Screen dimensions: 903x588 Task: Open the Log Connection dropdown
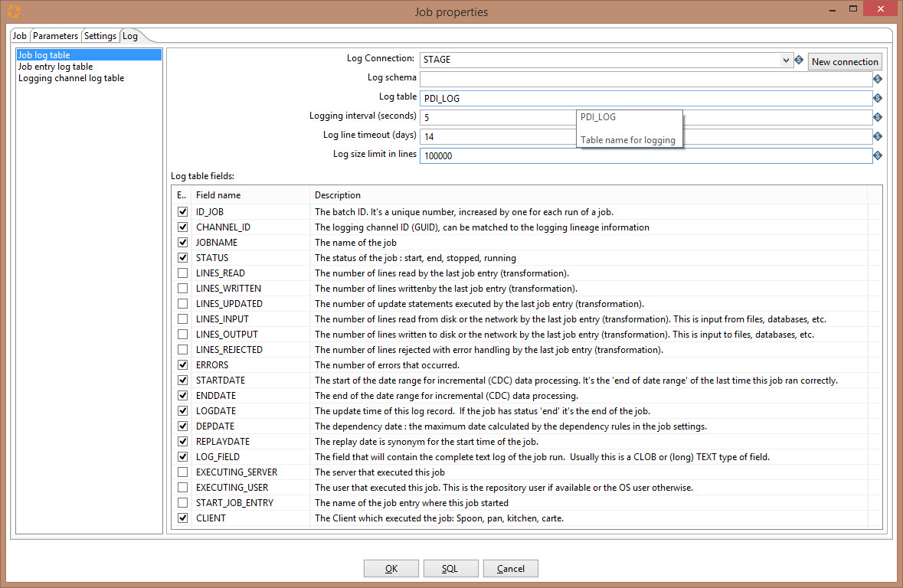(x=787, y=59)
